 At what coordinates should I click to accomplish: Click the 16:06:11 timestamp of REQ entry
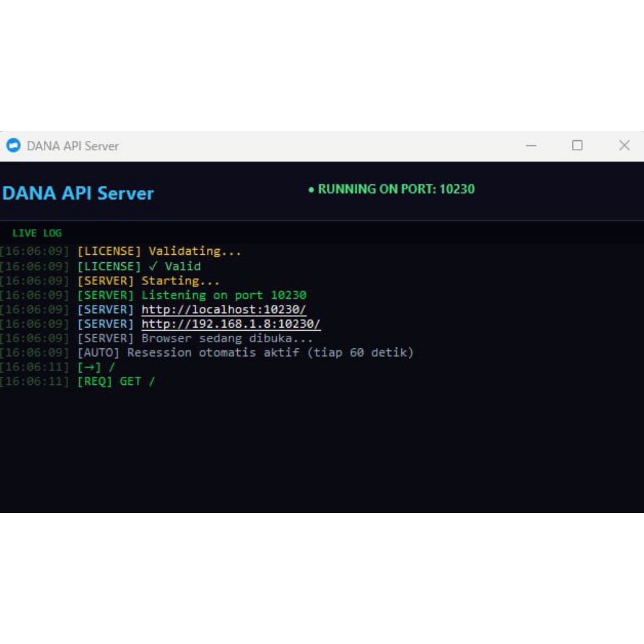click(x=35, y=381)
